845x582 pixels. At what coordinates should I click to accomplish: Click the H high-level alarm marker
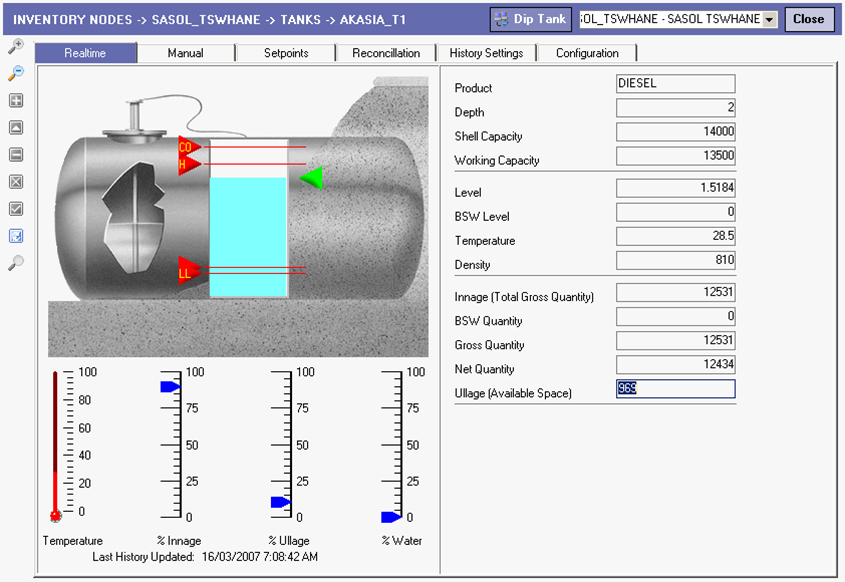click(189, 164)
